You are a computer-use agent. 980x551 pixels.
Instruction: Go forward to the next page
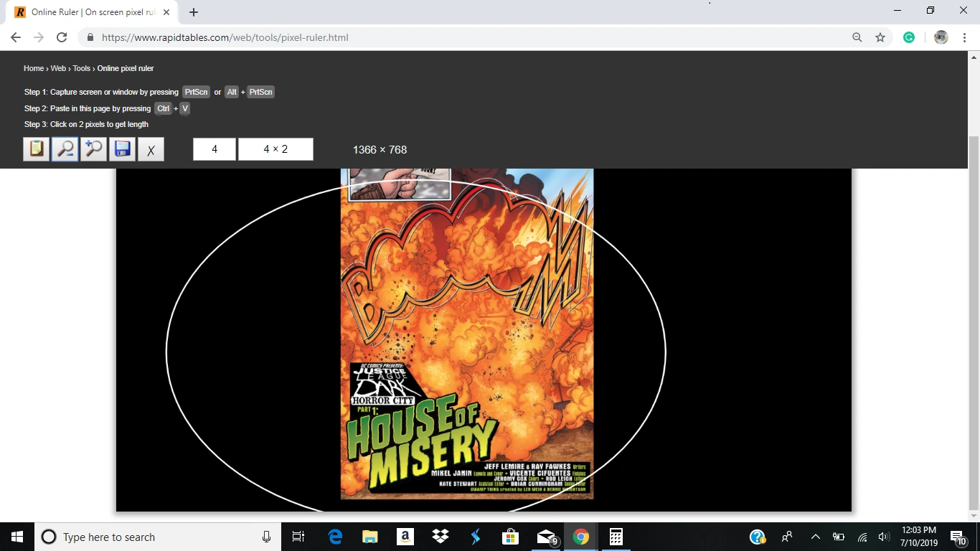[x=39, y=37]
